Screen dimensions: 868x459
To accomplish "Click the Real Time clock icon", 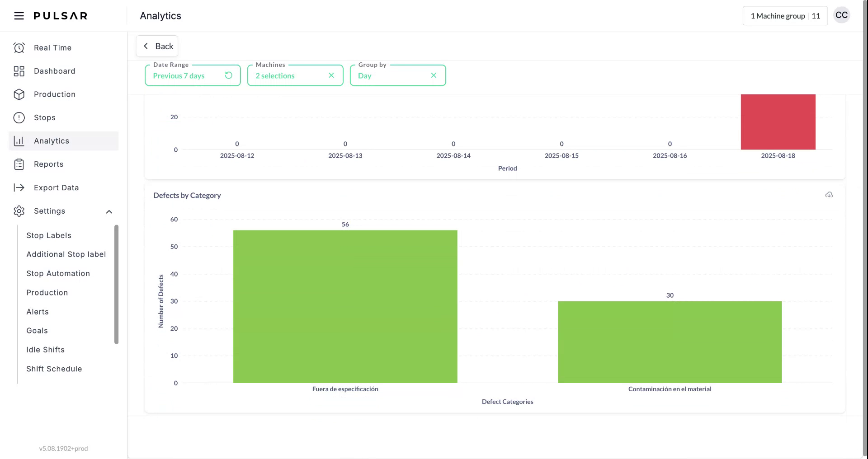I will [19, 48].
